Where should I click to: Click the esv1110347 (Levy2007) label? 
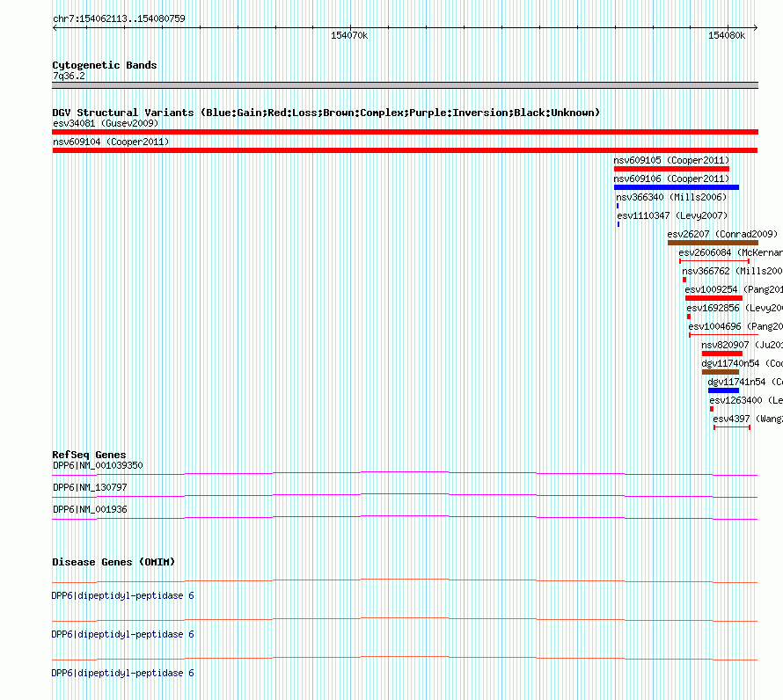coord(673,215)
